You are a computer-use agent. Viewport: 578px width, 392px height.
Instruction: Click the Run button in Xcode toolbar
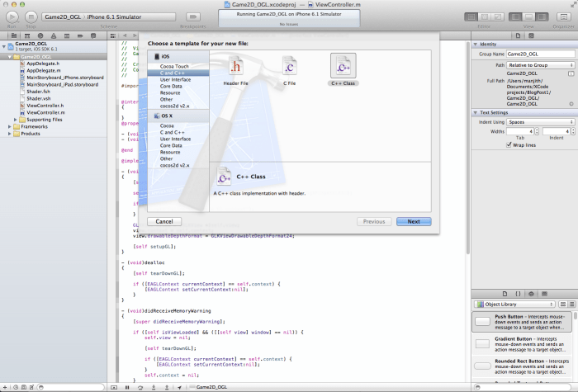[x=12, y=17]
